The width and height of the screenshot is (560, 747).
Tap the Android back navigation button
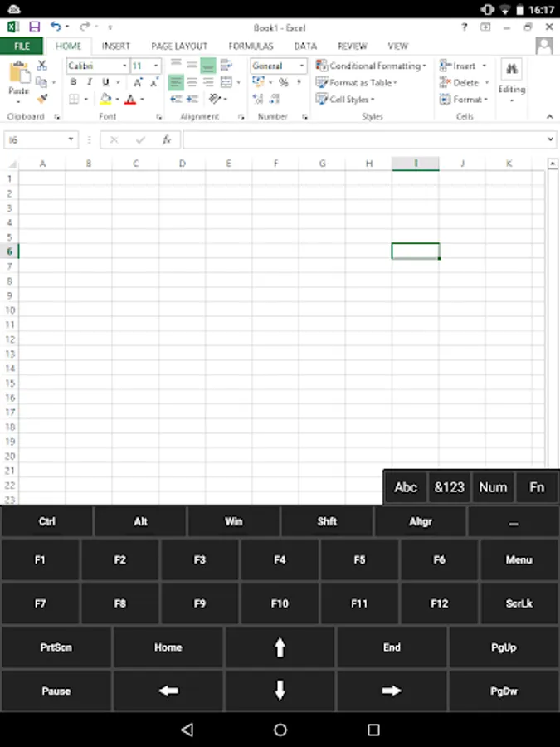pyautogui.click(x=187, y=730)
